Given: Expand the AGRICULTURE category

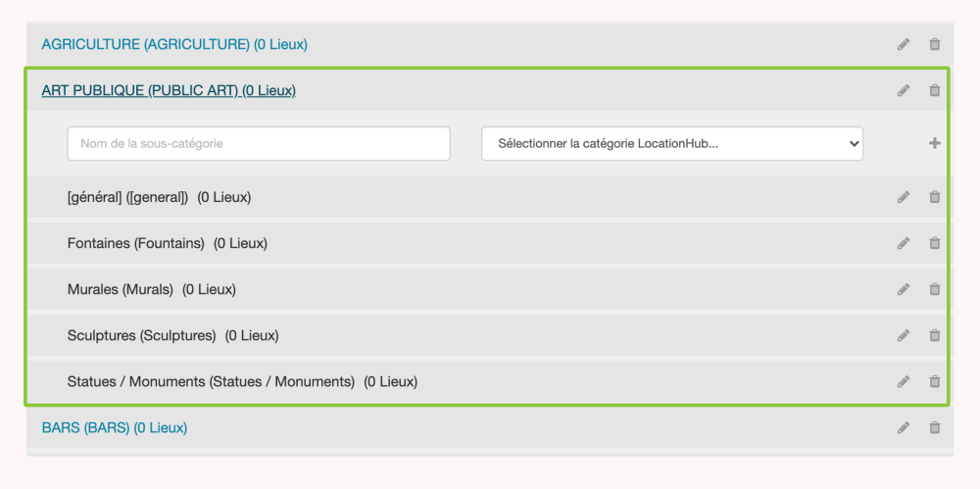Looking at the screenshot, I should click(174, 44).
